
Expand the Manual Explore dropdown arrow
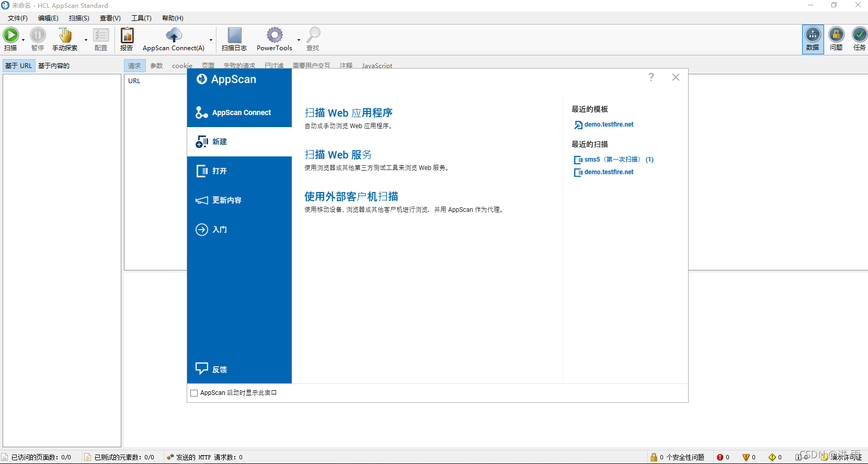pyautogui.click(x=86, y=40)
